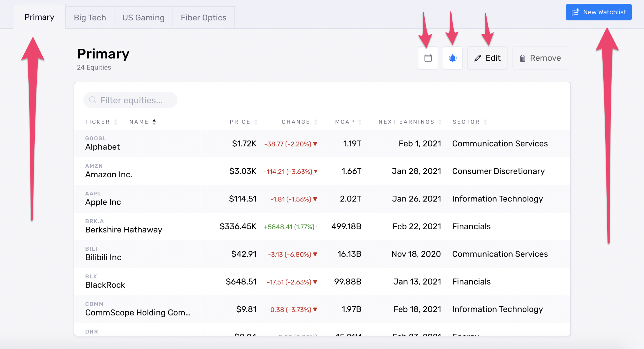The width and height of the screenshot is (644, 349).
Task: Create a New Watchlist
Action: click(599, 12)
